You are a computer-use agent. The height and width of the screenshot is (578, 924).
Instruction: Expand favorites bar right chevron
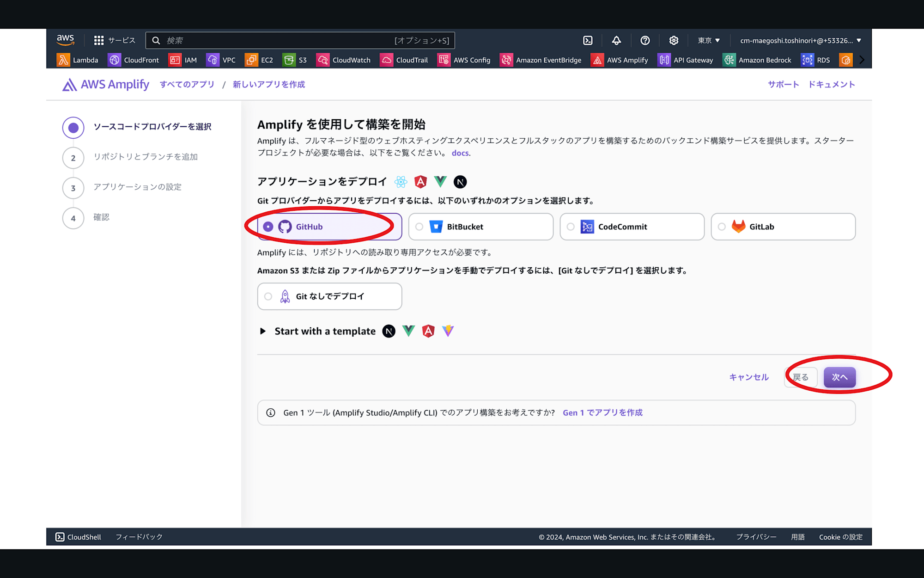(x=862, y=60)
